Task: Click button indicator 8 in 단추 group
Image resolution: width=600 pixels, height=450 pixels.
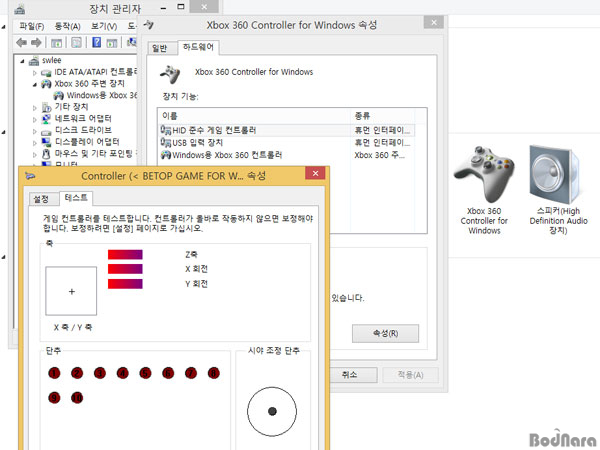Action: [x=214, y=373]
